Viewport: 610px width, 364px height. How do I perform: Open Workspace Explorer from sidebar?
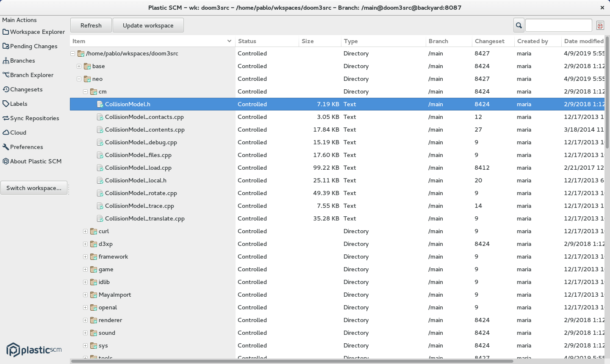(33, 32)
